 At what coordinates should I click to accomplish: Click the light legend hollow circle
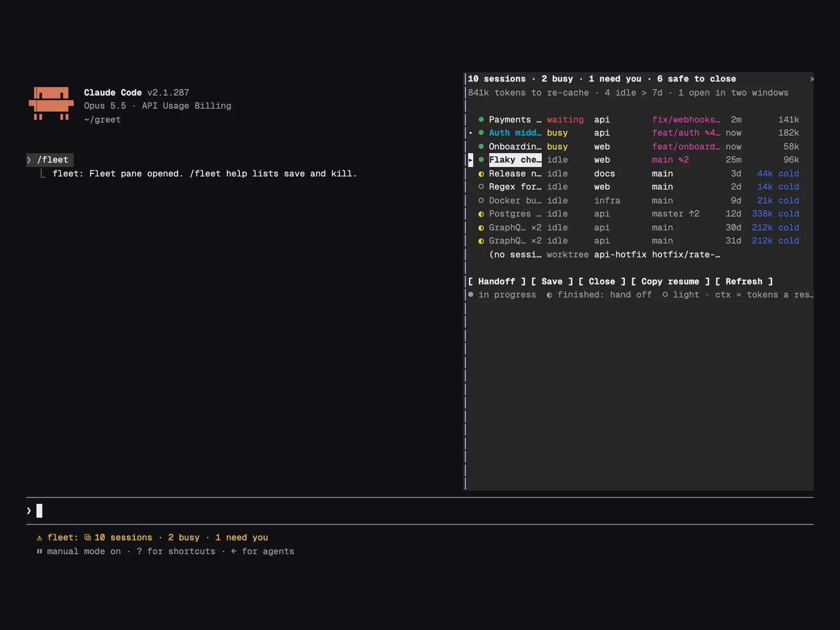coord(665,295)
